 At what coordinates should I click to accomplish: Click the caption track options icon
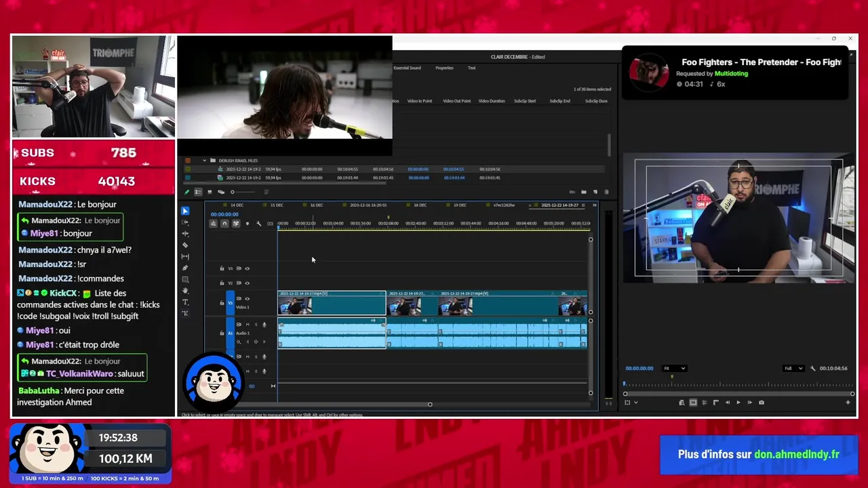270,224
